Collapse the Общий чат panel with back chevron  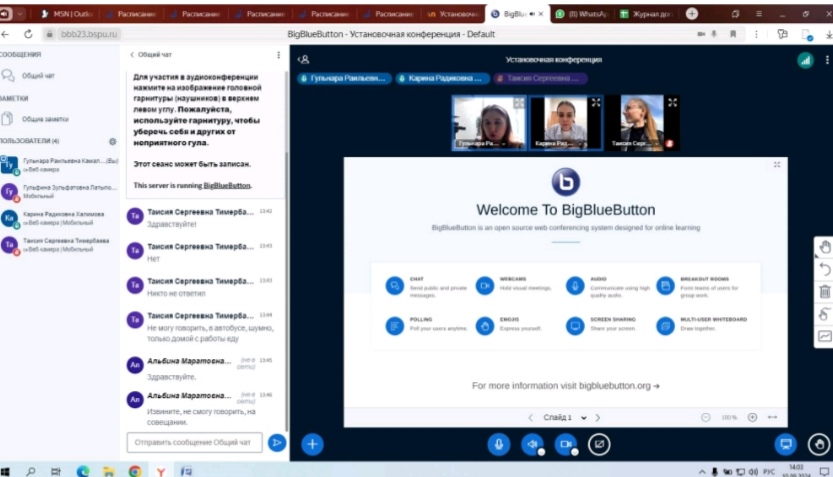[x=132, y=55]
